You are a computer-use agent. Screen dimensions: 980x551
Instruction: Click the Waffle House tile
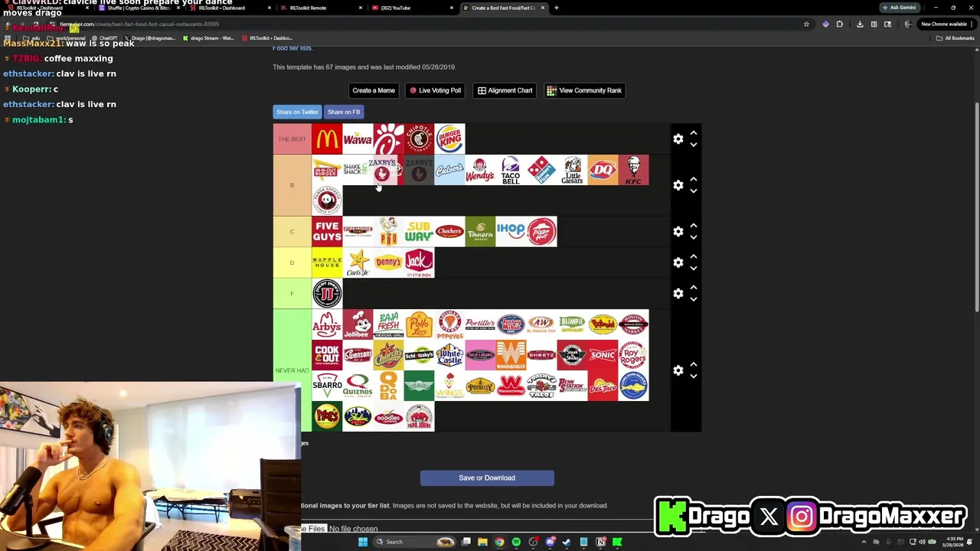[327, 262]
